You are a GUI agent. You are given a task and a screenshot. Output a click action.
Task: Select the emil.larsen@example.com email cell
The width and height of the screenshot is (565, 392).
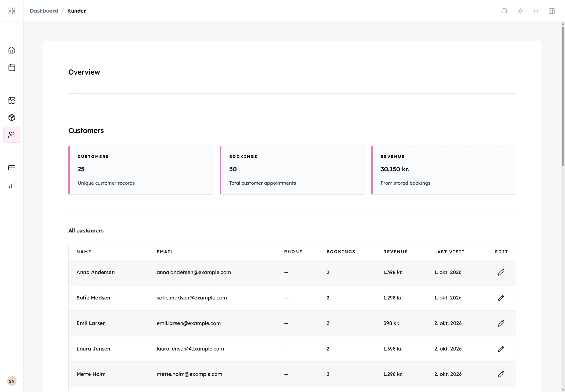pyautogui.click(x=188, y=323)
